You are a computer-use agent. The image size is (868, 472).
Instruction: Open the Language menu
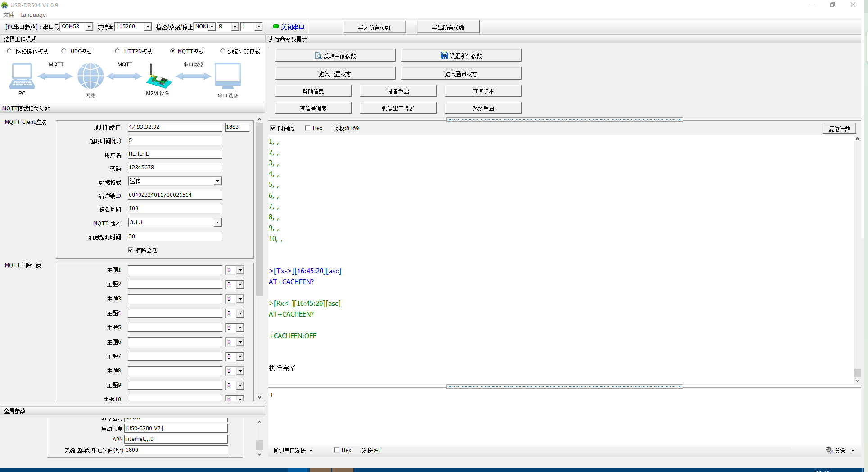tap(33, 15)
